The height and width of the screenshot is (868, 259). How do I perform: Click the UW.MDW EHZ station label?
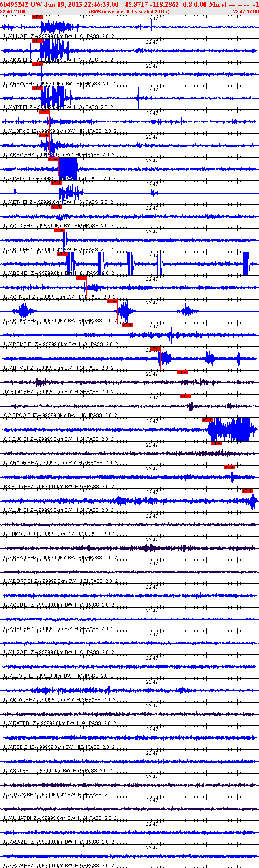pyautogui.click(x=20, y=700)
